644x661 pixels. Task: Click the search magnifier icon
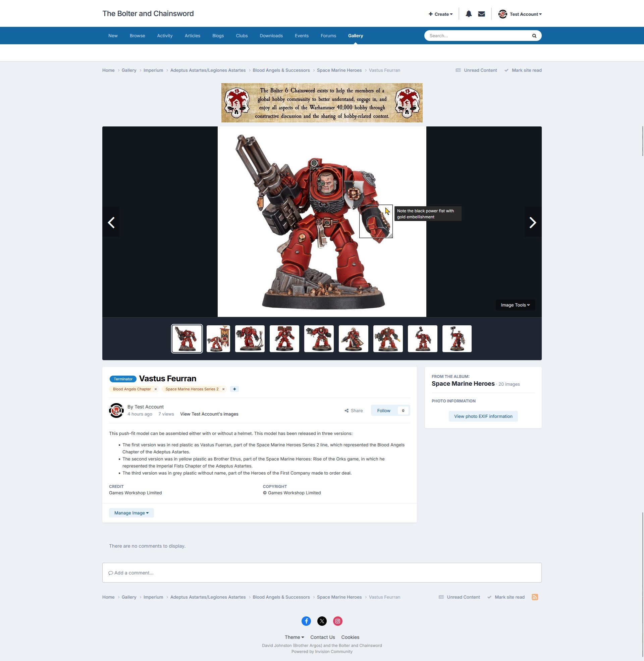[534, 36]
